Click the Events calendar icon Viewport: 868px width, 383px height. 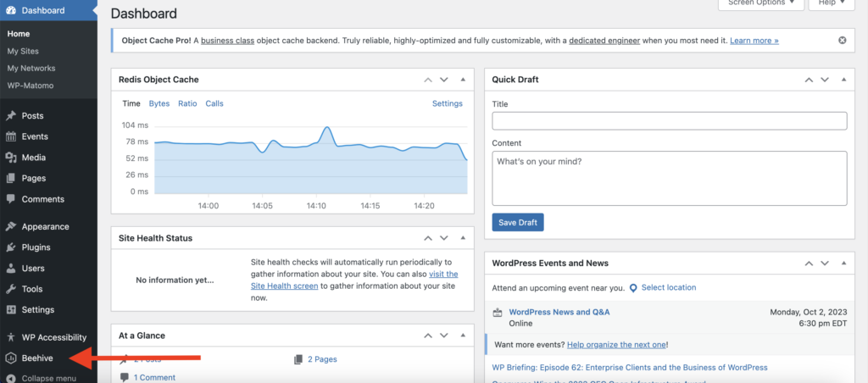click(10, 136)
